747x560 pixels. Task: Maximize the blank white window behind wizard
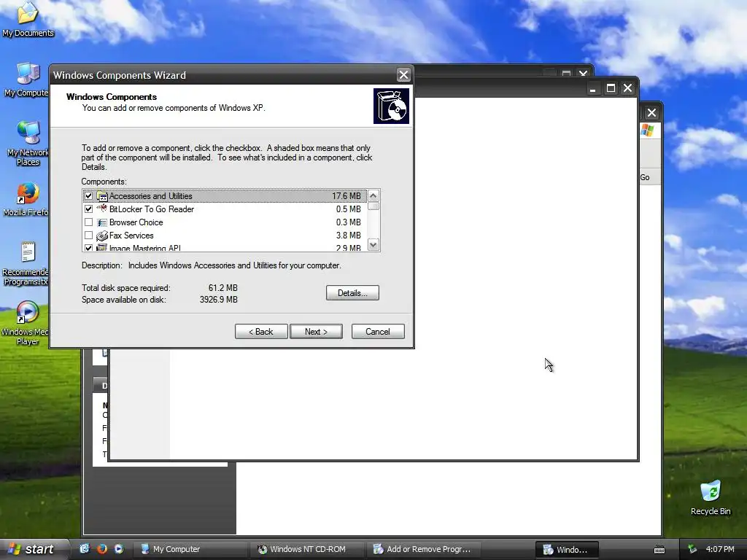(x=611, y=88)
